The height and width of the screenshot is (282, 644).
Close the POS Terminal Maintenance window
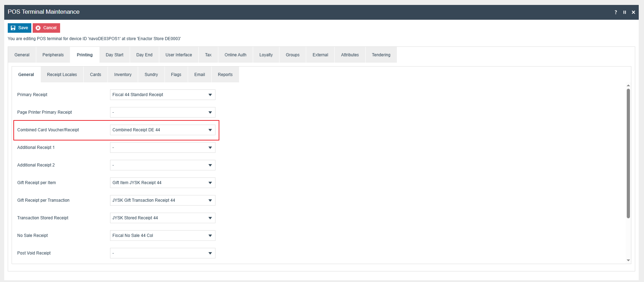[x=633, y=12]
